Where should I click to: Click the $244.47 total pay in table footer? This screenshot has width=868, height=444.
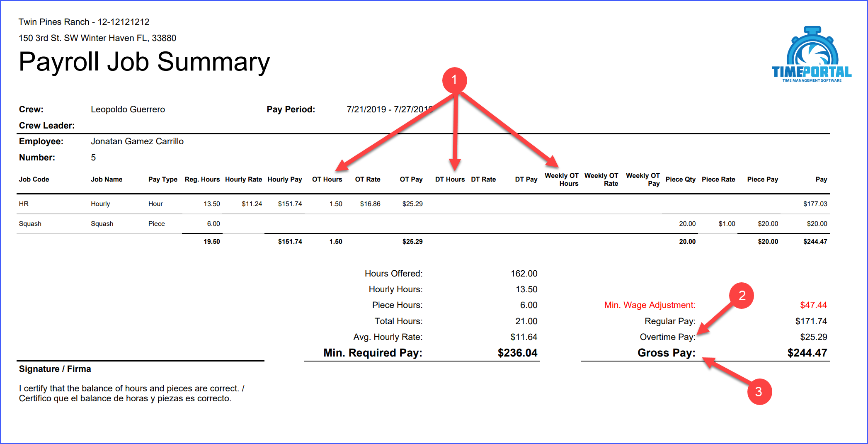click(815, 242)
